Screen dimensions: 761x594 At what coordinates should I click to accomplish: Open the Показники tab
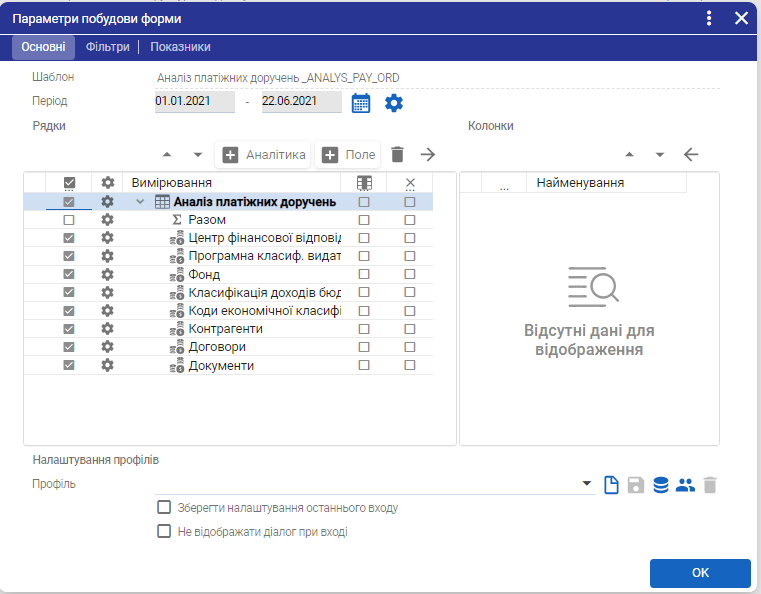pos(180,46)
